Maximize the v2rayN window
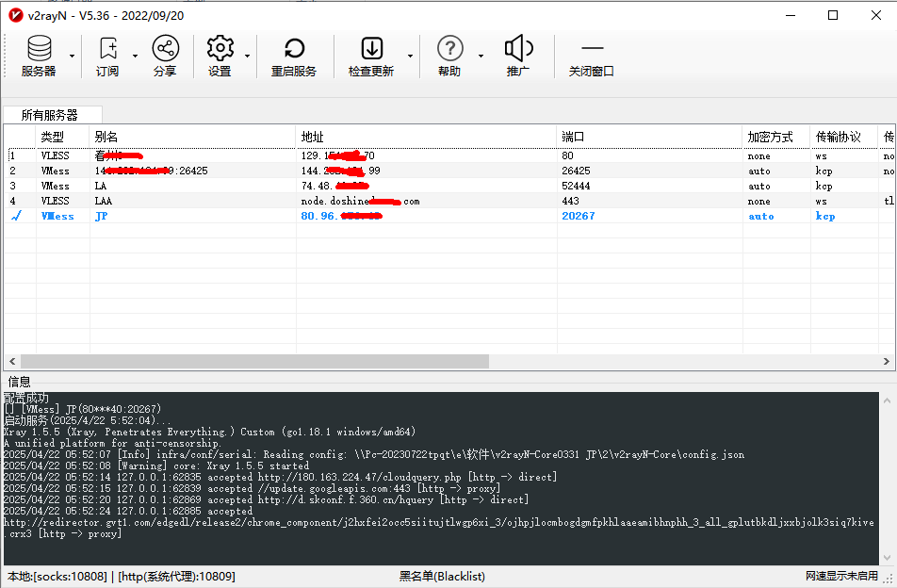Viewport: 897px width, 588px height. tap(833, 15)
